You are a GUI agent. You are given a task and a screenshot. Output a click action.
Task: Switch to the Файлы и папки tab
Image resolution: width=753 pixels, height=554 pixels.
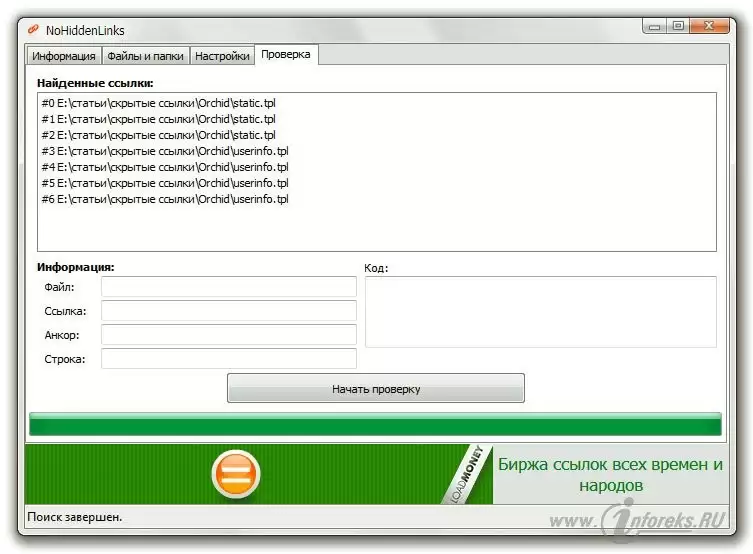(x=145, y=56)
